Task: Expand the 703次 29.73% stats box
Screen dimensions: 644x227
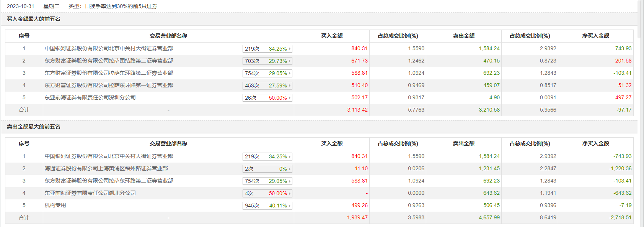Action: tap(267, 61)
